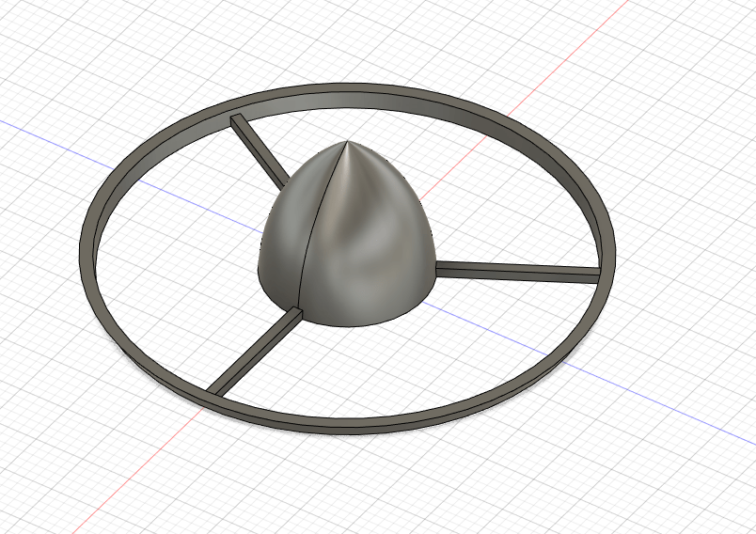Image resolution: width=756 pixels, height=534 pixels.
Task: Click the spoke extending right from the hub
Action: (518, 272)
